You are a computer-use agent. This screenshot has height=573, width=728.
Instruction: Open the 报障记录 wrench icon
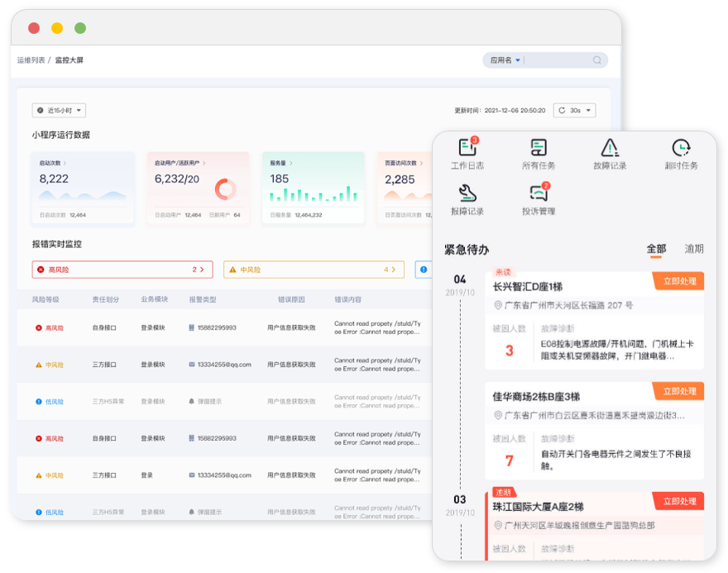[465, 196]
